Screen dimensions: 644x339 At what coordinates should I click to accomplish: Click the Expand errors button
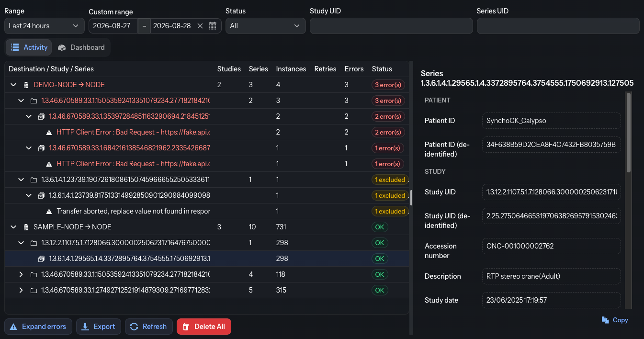pyautogui.click(x=38, y=327)
